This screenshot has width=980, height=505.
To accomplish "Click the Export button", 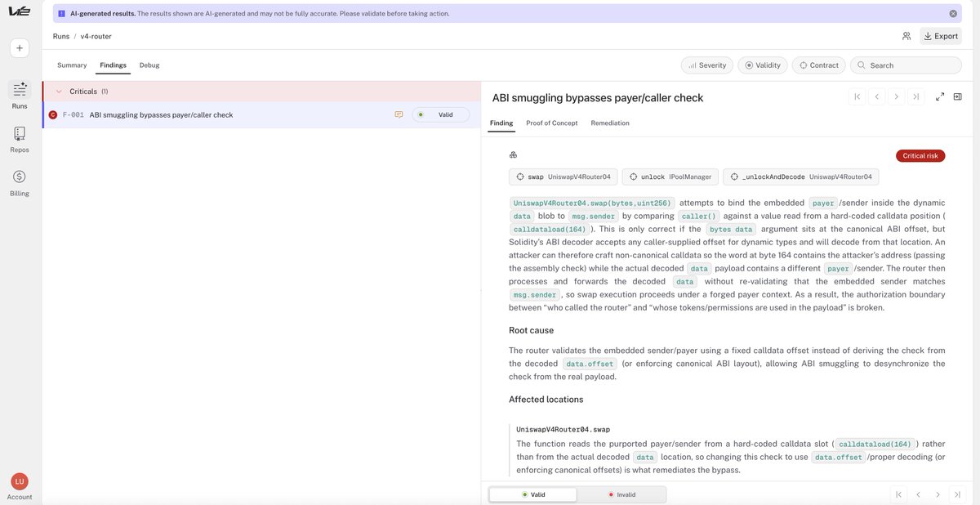I will pyautogui.click(x=941, y=36).
